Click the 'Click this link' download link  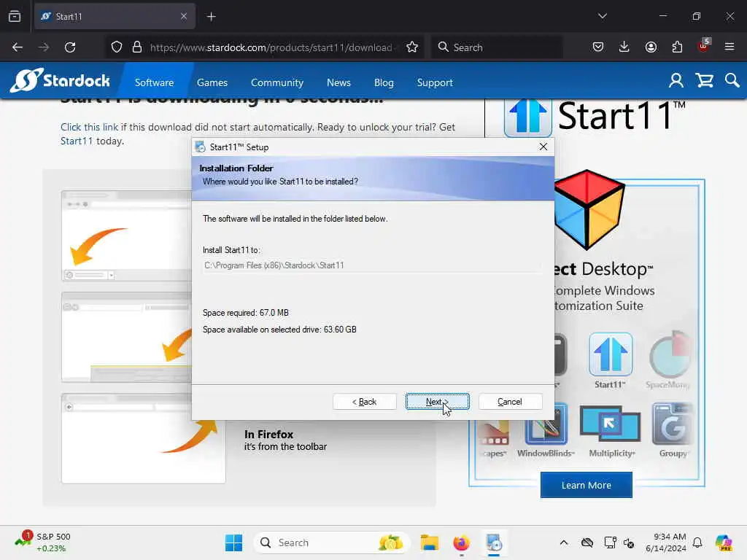89,127
